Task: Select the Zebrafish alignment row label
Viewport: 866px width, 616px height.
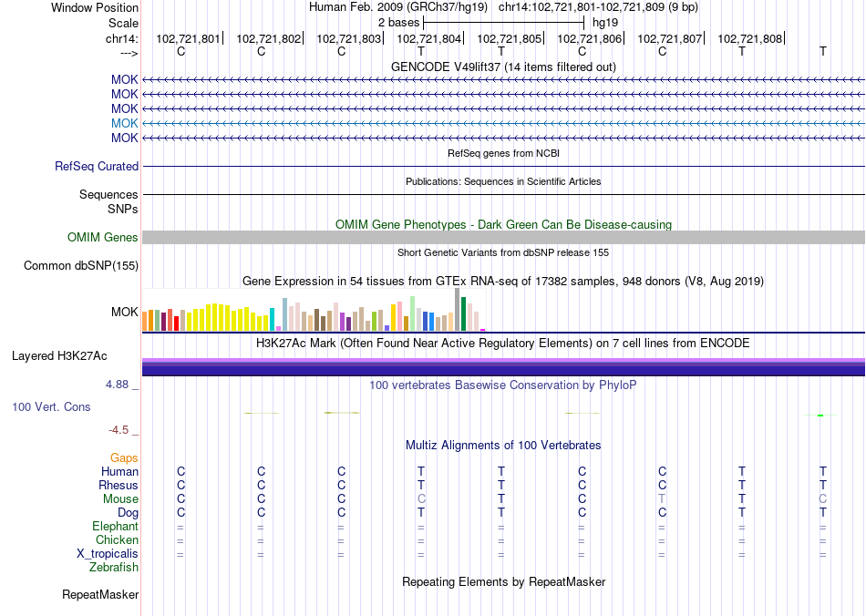Action: pyautogui.click(x=114, y=567)
